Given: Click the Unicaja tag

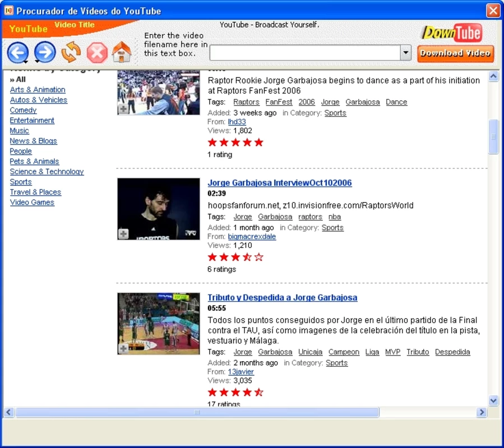Looking at the screenshot, I should tap(310, 352).
